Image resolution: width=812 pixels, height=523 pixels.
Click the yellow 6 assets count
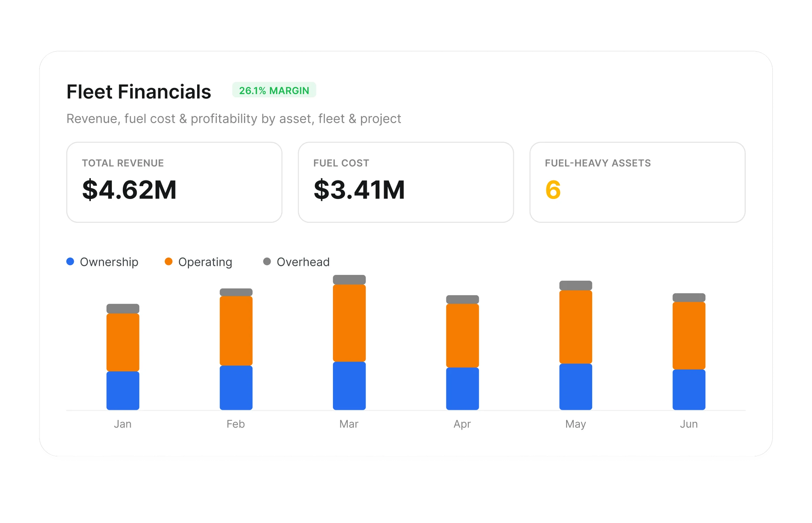pos(553,190)
